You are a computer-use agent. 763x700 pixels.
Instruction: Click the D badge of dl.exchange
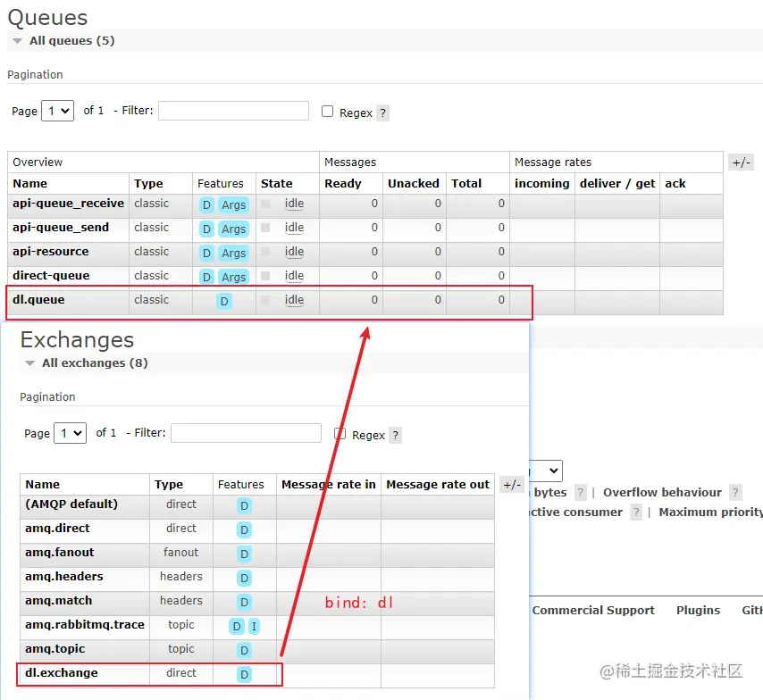pyautogui.click(x=244, y=674)
